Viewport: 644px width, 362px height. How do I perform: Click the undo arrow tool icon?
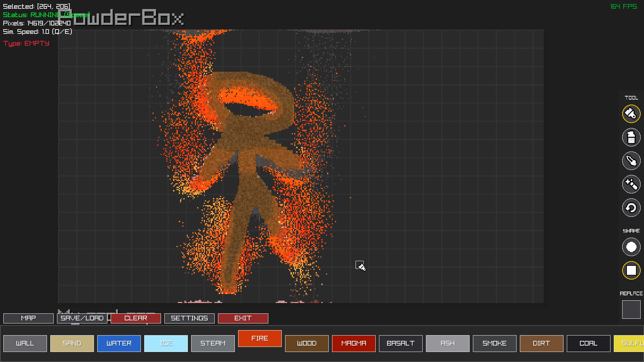[x=631, y=207]
